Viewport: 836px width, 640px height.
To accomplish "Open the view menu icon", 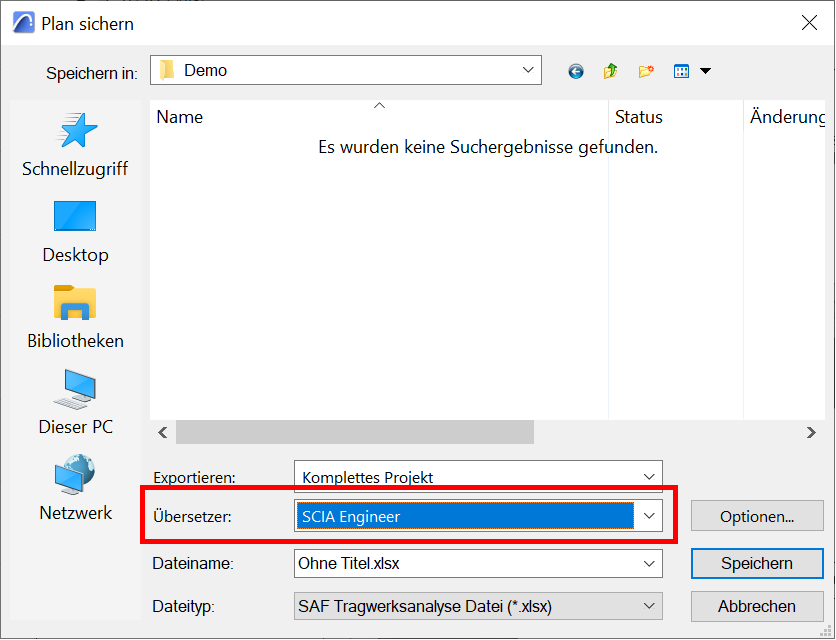I will tap(681, 71).
